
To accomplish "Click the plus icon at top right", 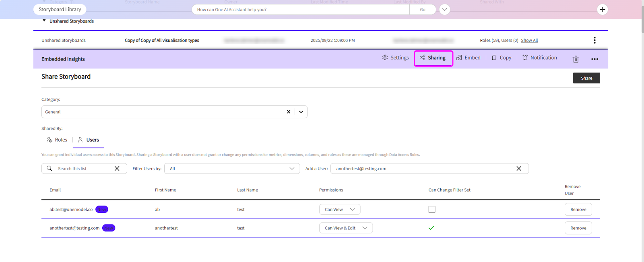I will click(602, 10).
